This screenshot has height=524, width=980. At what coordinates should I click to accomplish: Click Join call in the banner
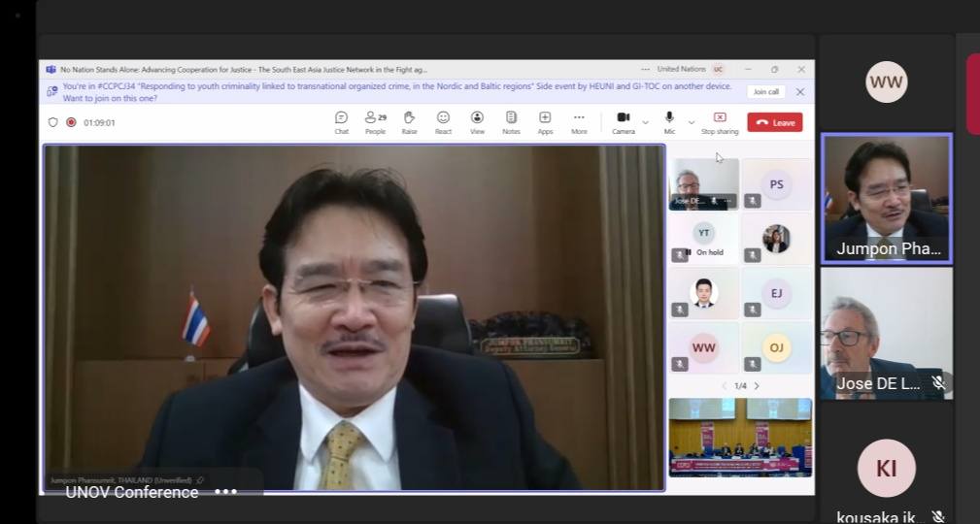coord(765,91)
